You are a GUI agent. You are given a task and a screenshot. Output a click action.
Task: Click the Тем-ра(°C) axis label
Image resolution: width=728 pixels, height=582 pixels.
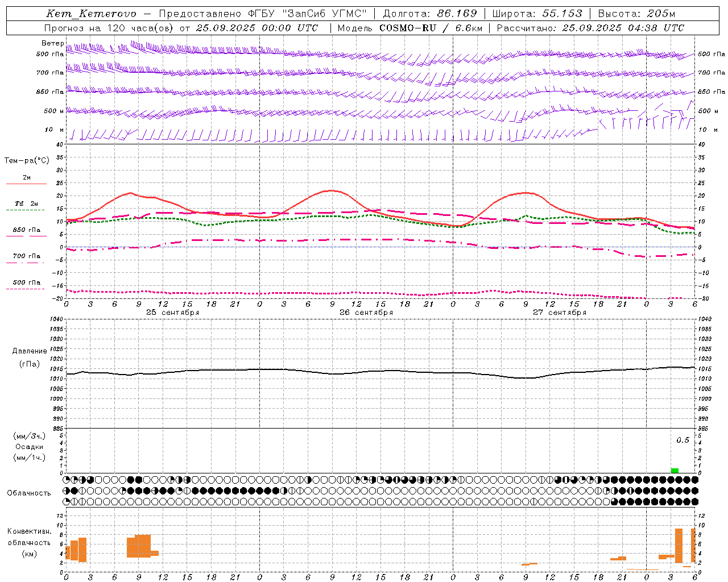pos(27,161)
